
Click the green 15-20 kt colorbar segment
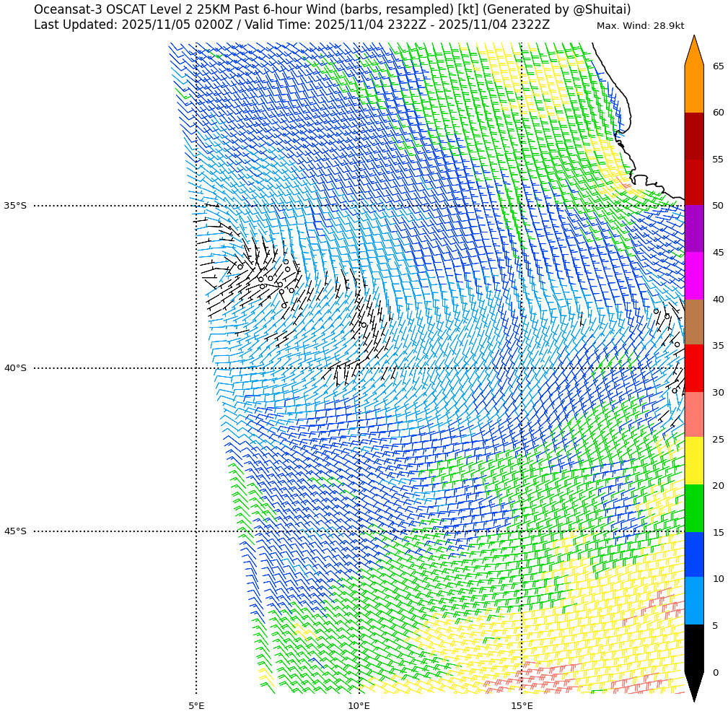(693, 508)
